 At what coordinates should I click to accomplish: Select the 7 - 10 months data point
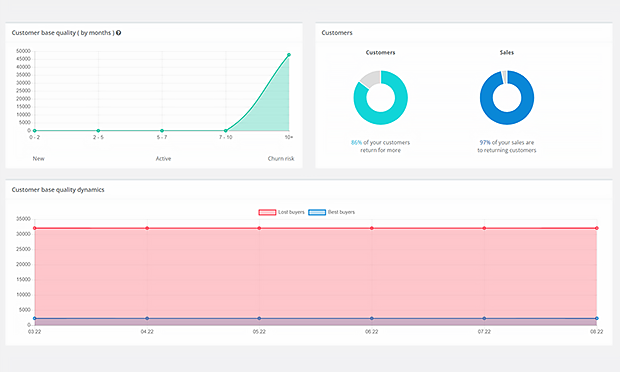[x=225, y=130]
